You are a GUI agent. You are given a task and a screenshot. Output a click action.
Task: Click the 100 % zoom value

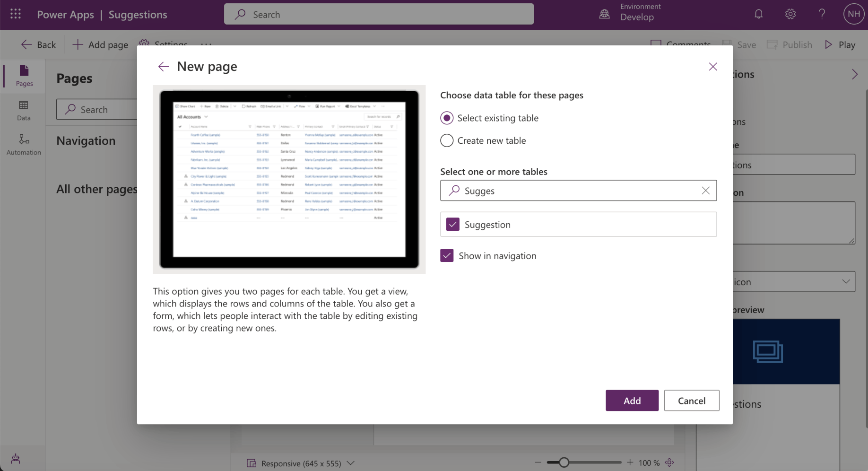point(649,463)
